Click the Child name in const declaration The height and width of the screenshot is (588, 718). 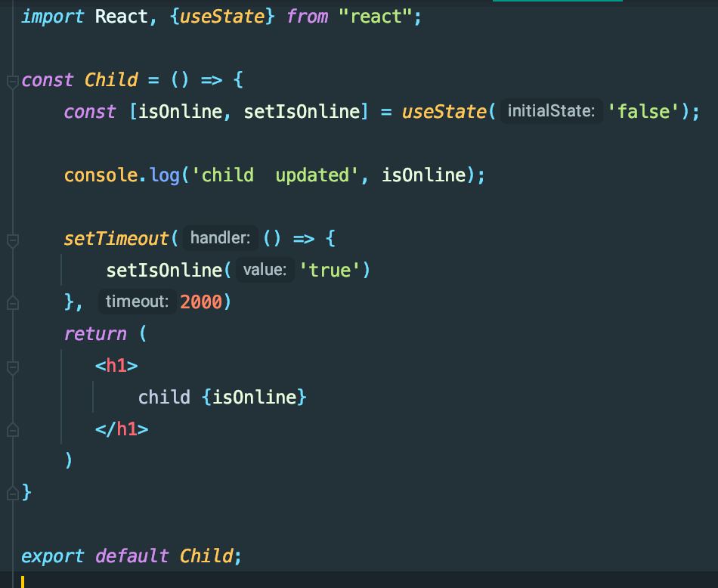[111, 79]
